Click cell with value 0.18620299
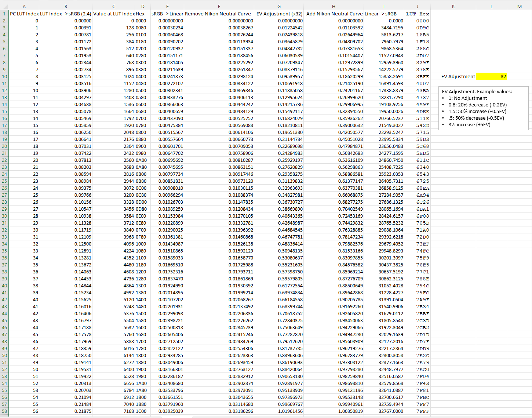Viewport: 532px width, 418px height. click(x=334, y=76)
